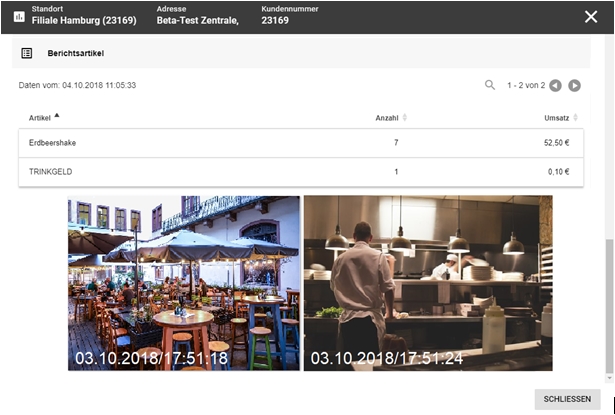The width and height of the screenshot is (615, 415).
Task: Select the Anzahl column header
Action: pyautogui.click(x=386, y=118)
